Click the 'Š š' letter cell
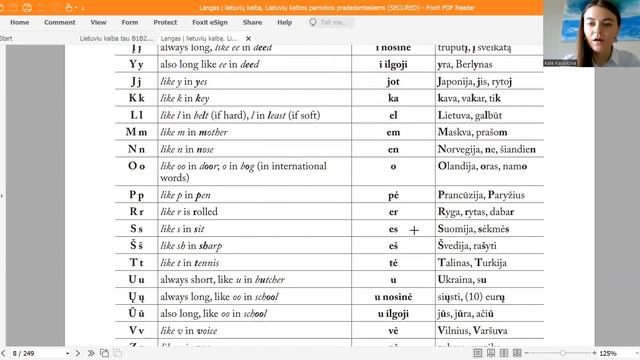Image resolution: width=640 pixels, height=360 pixels. [x=136, y=245]
